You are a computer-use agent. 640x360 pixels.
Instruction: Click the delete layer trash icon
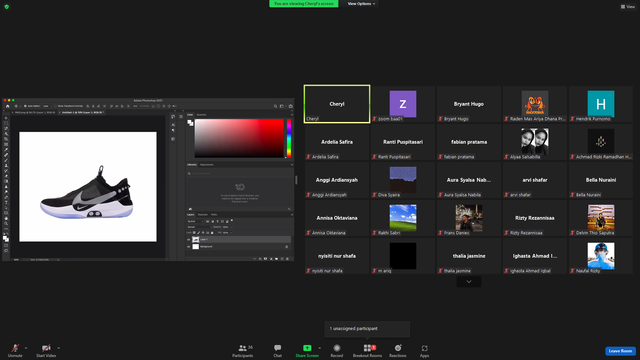[287, 259]
